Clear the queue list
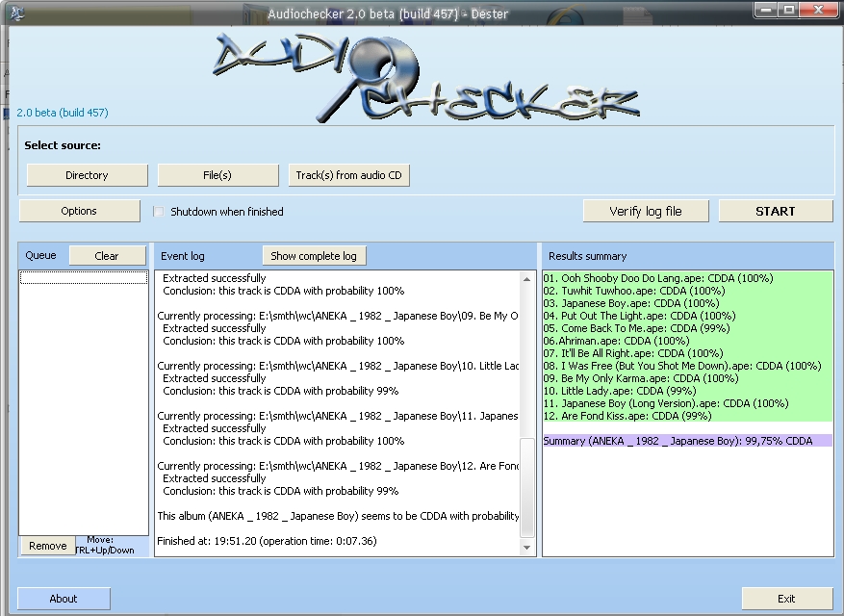Viewport: 844px width, 616px height. (x=107, y=256)
